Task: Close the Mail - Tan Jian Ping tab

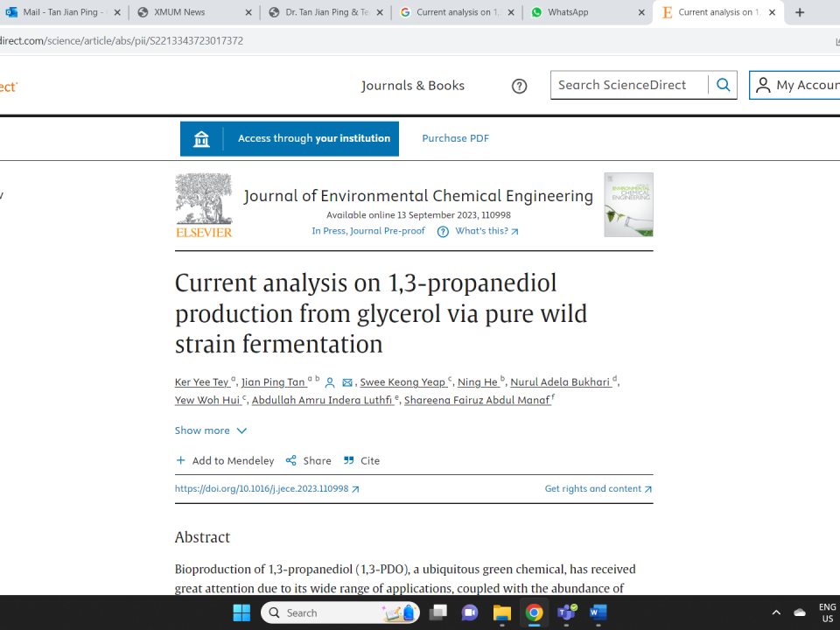Action: pos(117,12)
